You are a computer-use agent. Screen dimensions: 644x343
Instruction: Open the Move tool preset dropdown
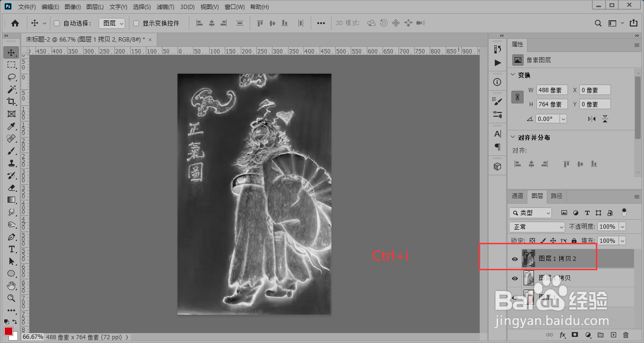click(x=45, y=23)
